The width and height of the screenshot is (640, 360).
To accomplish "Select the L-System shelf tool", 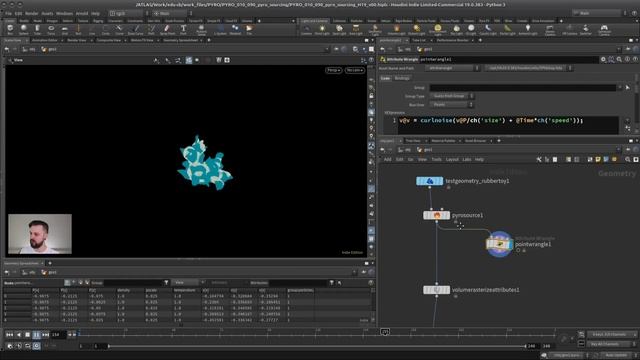I will [x=220, y=29].
